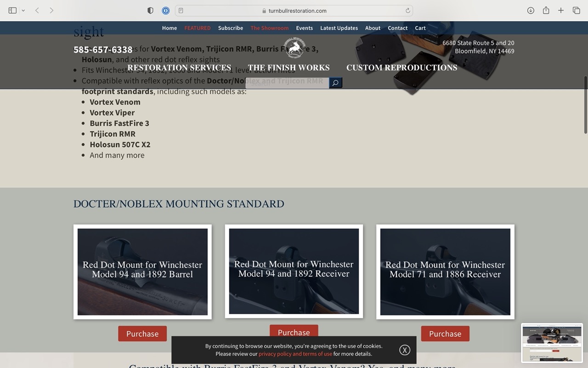Viewport: 588px width, 368px height.
Task: Open the Share icon
Action: point(546,11)
